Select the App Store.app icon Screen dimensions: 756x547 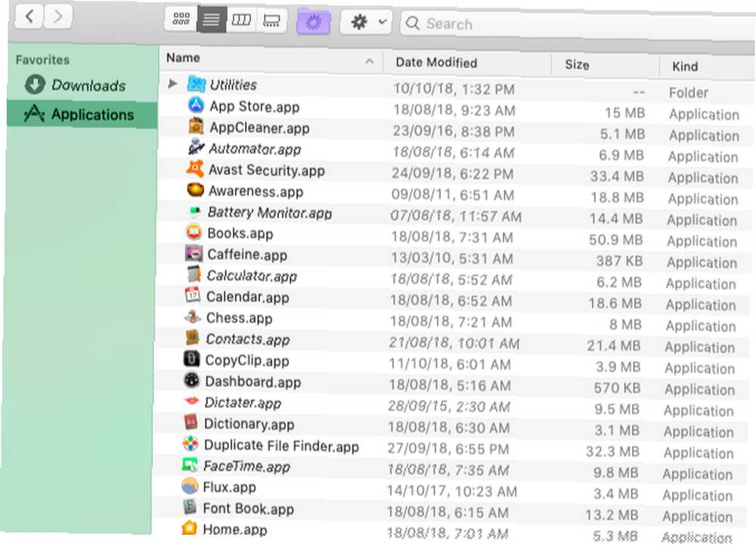196,105
